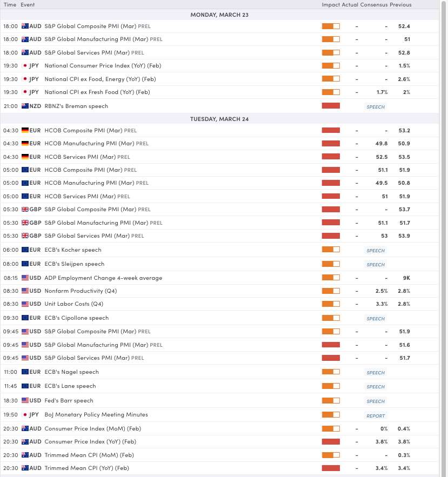Click the Impact column header

point(331,4)
